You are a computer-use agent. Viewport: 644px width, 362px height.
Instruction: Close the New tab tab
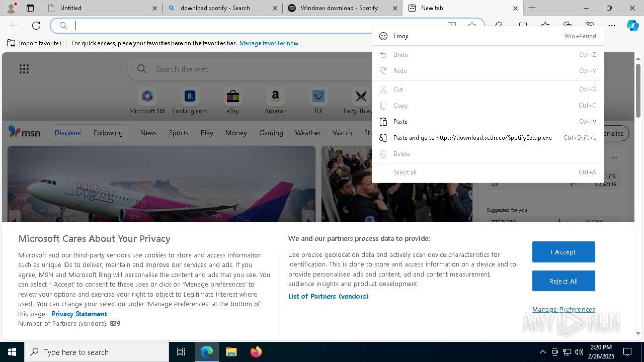coord(515,8)
